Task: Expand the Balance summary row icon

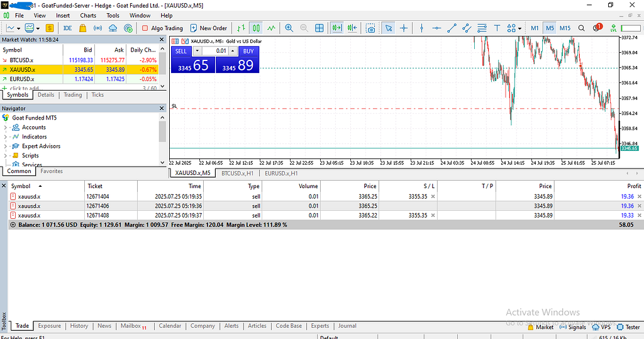Action: (13, 225)
